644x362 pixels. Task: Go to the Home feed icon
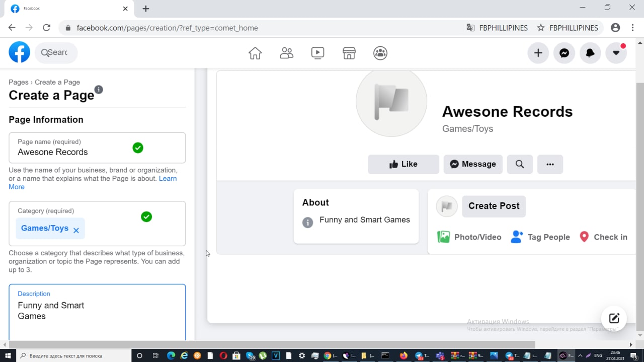[x=255, y=53]
